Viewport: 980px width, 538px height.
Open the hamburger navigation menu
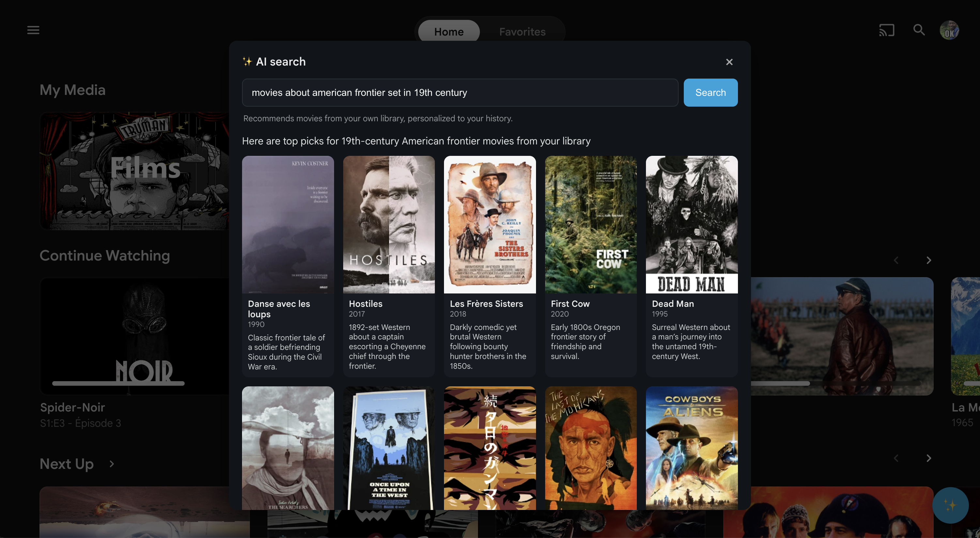click(x=33, y=30)
